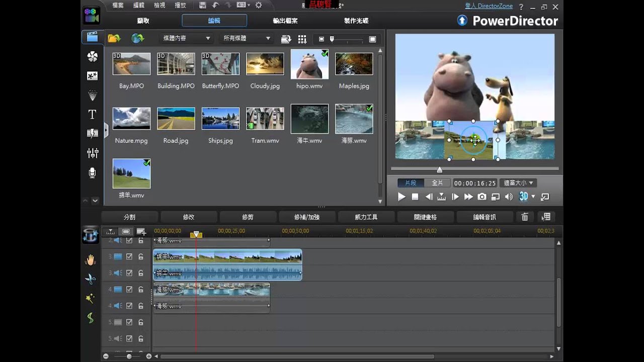Open the Magic Movie Wizard icon

tap(90, 235)
